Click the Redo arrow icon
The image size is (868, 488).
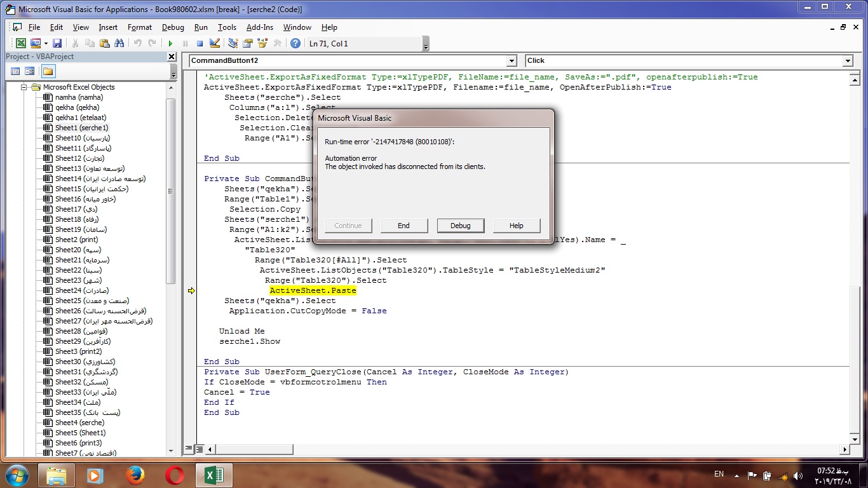[152, 43]
